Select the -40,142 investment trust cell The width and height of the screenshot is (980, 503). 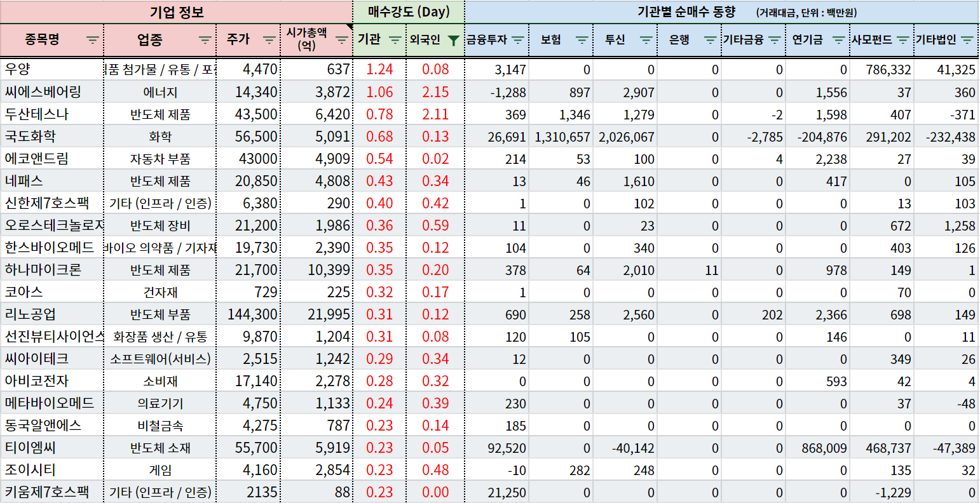[625, 447]
